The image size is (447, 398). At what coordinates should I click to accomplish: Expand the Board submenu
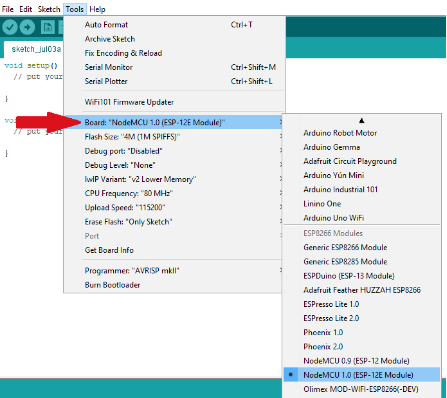174,122
